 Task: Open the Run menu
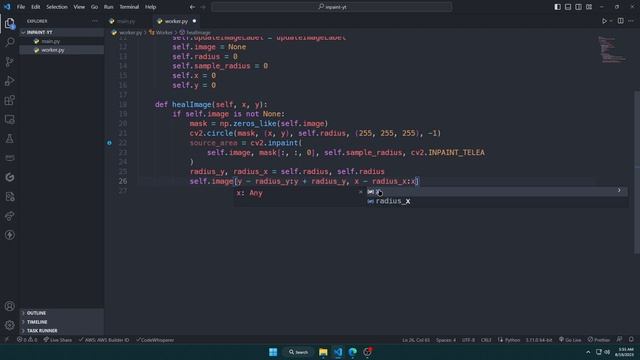(109, 7)
